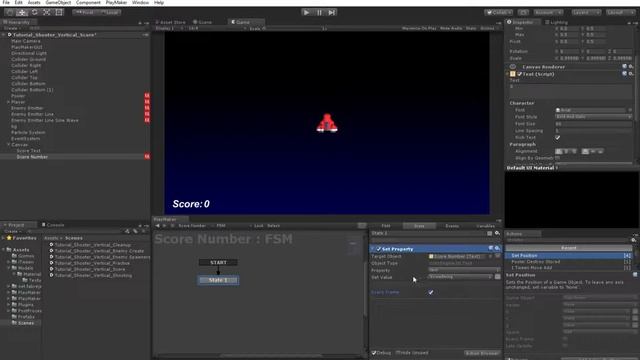Toggle Local/Global handle button

coord(109,12)
